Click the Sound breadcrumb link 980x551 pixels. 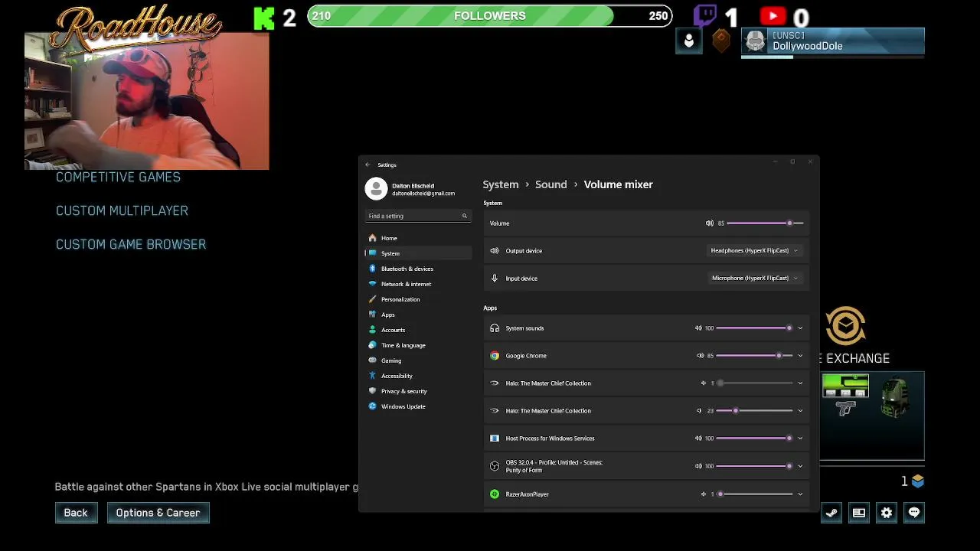click(x=551, y=184)
